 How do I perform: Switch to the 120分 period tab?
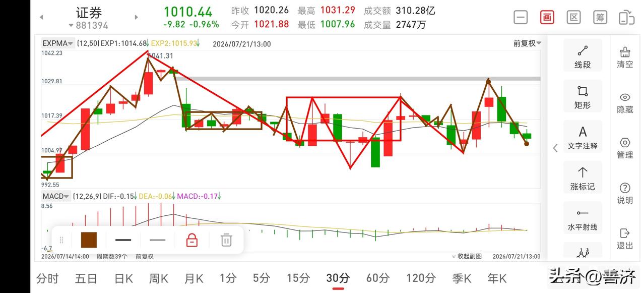click(x=421, y=278)
